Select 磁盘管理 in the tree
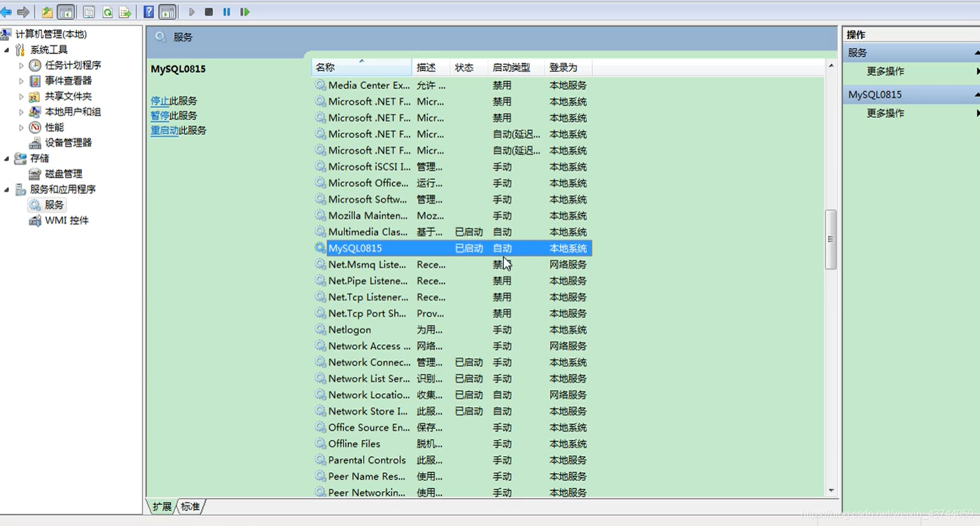980x526 pixels. coord(64,174)
